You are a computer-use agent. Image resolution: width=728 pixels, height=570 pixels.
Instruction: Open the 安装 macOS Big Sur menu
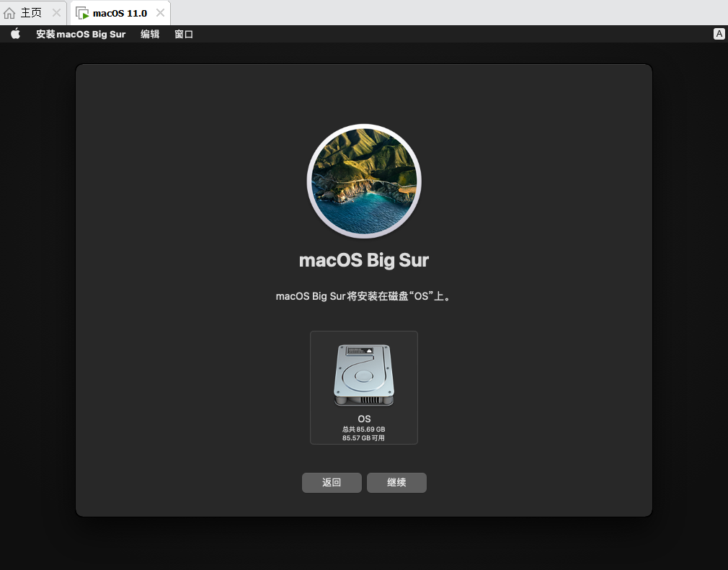pyautogui.click(x=81, y=34)
